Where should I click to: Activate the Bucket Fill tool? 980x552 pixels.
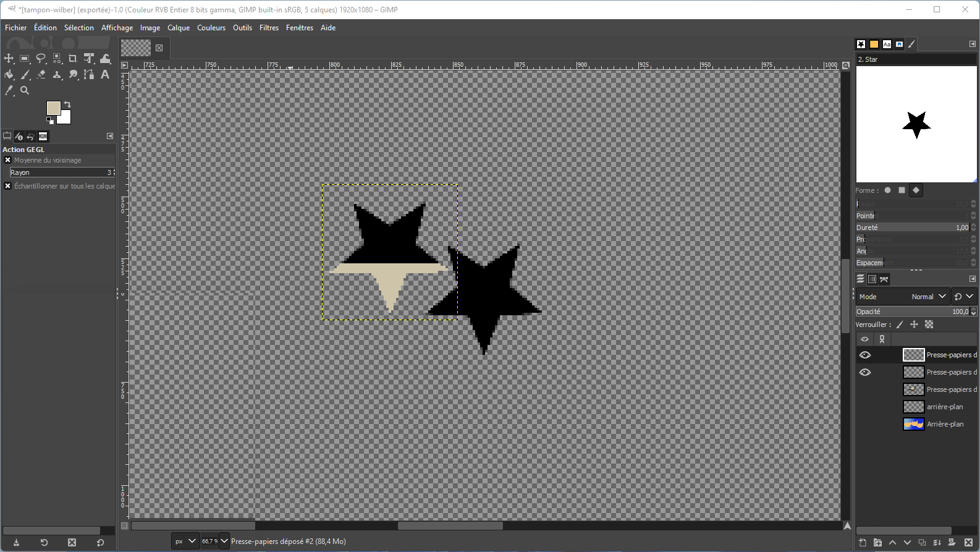9,74
